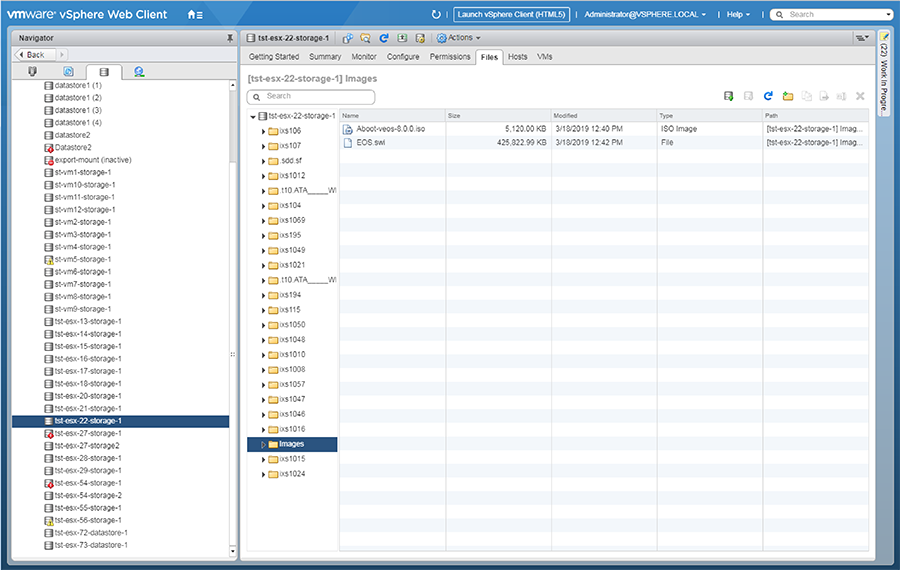Collapse the tst-esx-22-storage-1 root tree node
This screenshot has height=570, width=900.
coord(253,117)
